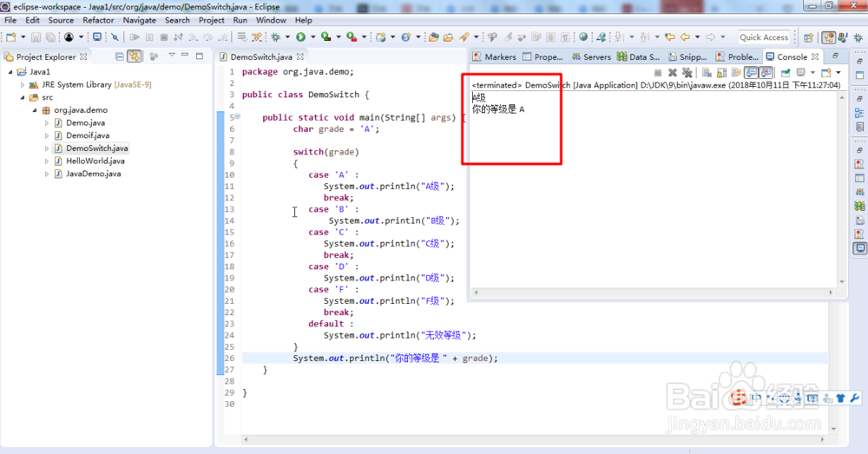Collapse the Java1 project node

pyautogui.click(x=10, y=72)
